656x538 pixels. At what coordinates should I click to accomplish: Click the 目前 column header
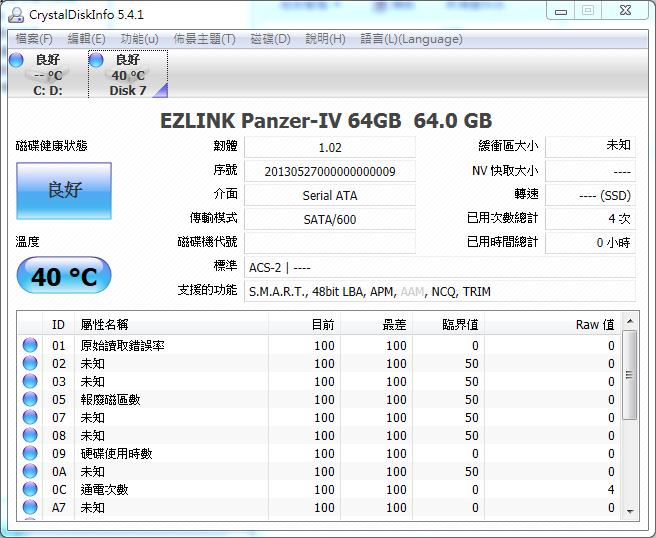(x=305, y=324)
